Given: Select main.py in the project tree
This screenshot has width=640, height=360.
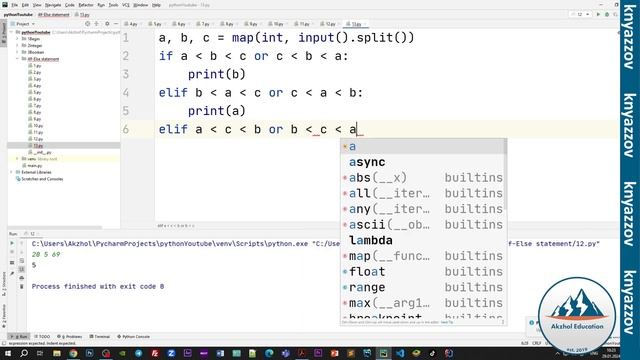Looking at the screenshot, I should [x=33, y=166].
